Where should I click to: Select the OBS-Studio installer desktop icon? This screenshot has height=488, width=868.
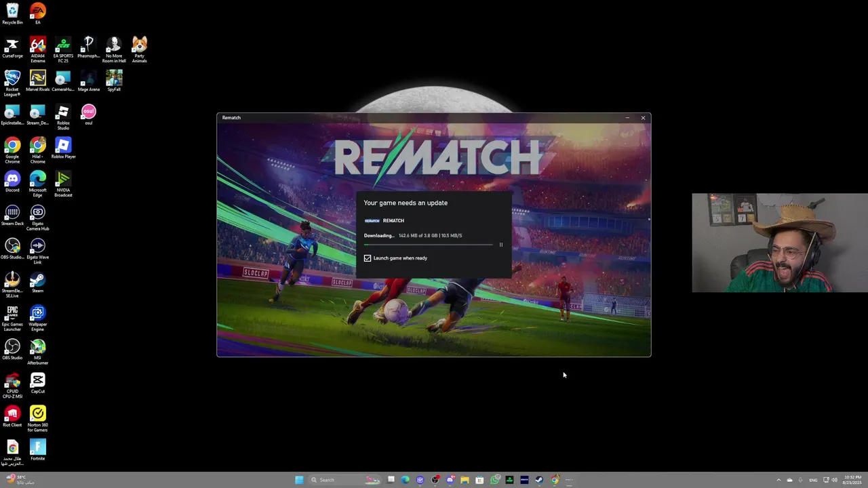pos(12,249)
